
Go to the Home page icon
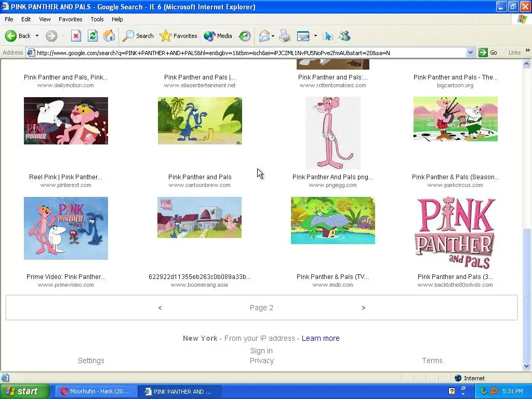tap(109, 36)
